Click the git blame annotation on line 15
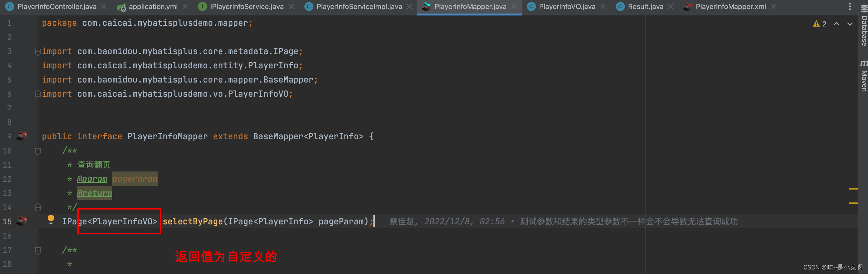The height and width of the screenshot is (274, 868). [563, 221]
